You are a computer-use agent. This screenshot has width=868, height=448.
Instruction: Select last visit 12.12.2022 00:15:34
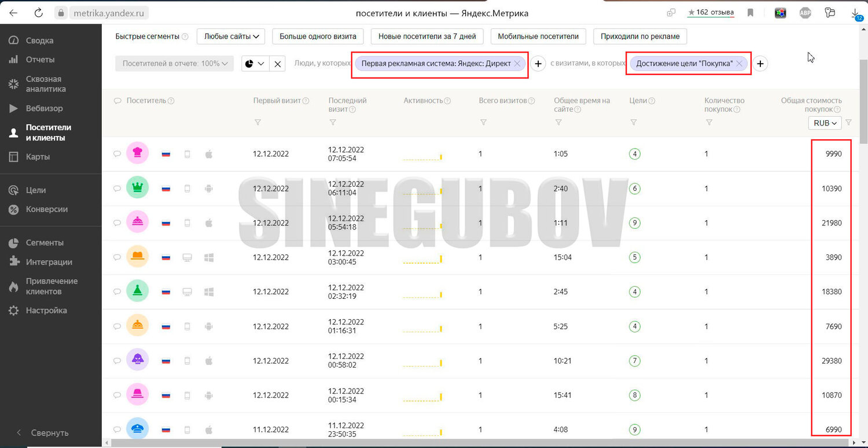click(346, 395)
